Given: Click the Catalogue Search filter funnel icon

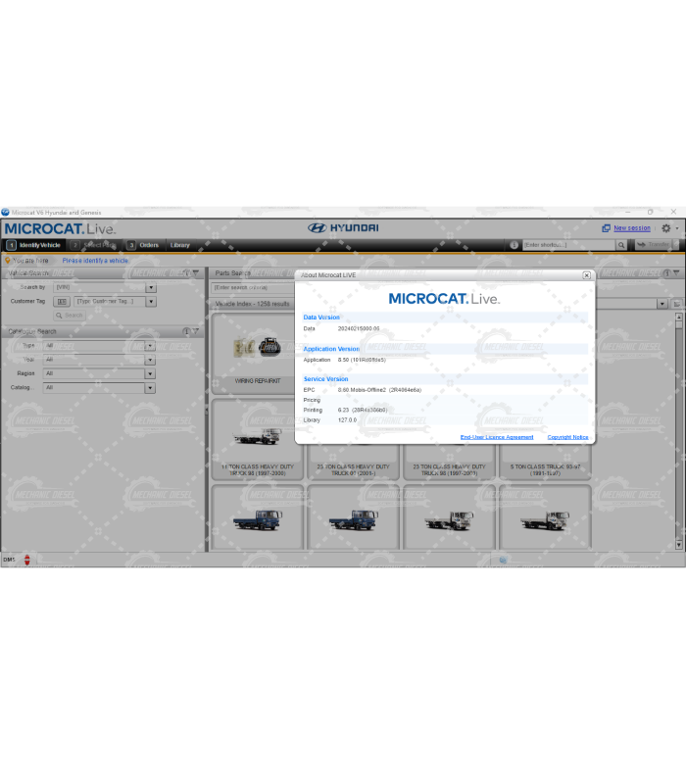Looking at the screenshot, I should [x=196, y=331].
